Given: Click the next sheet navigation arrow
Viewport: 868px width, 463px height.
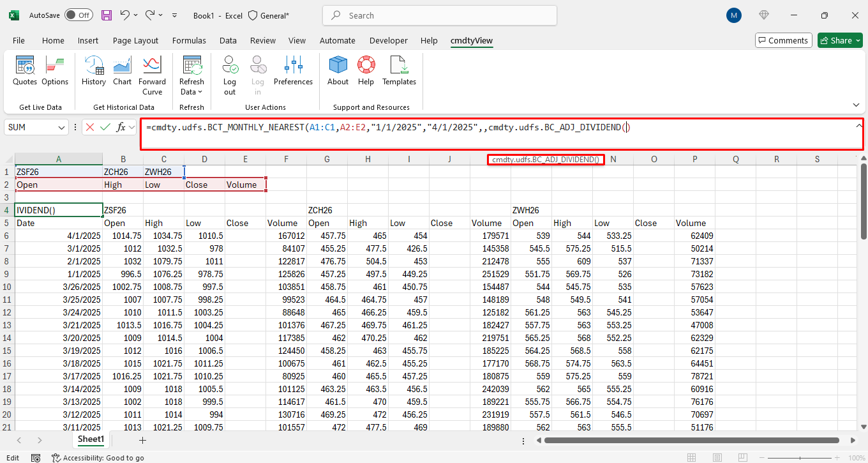Looking at the screenshot, I should pyautogui.click(x=40, y=440).
